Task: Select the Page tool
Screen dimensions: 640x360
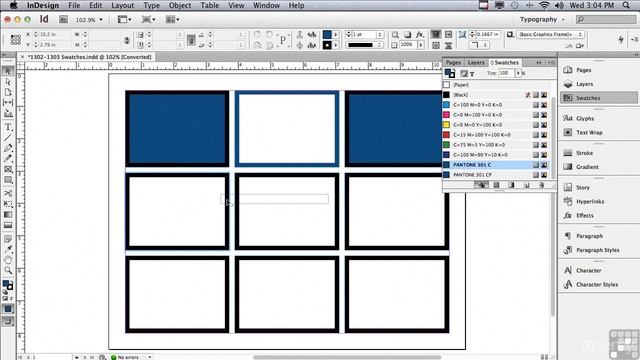Action: [8, 92]
